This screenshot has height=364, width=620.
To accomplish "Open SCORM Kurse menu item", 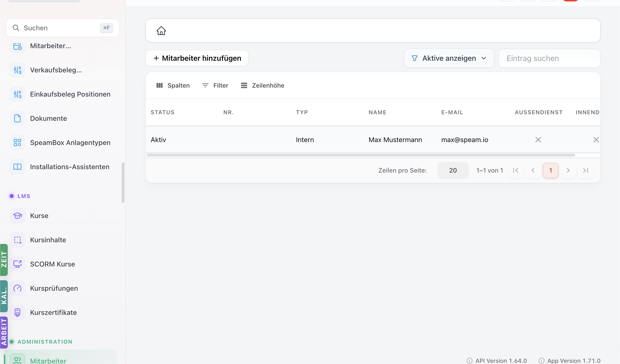I will (60, 264).
